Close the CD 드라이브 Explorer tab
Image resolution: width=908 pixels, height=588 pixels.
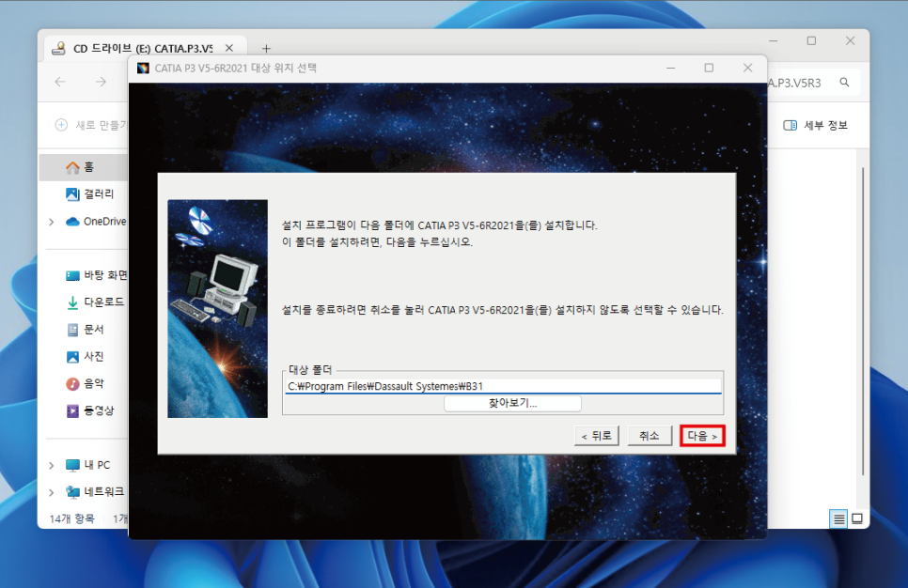coord(229,48)
